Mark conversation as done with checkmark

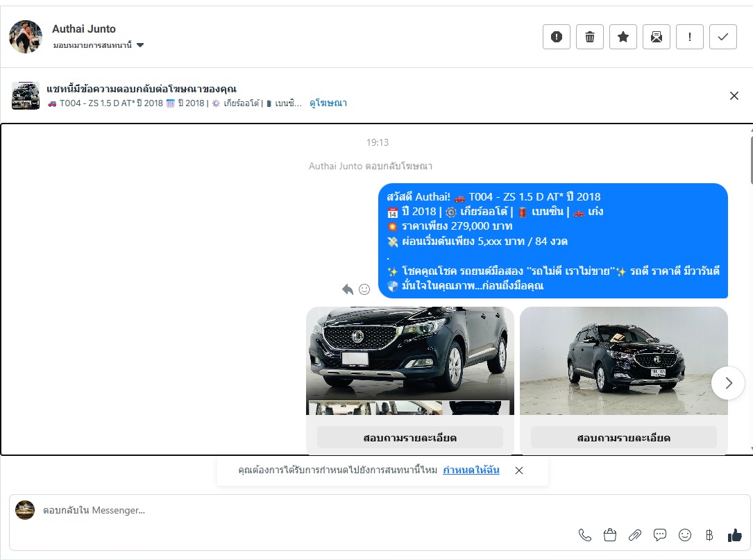722,37
